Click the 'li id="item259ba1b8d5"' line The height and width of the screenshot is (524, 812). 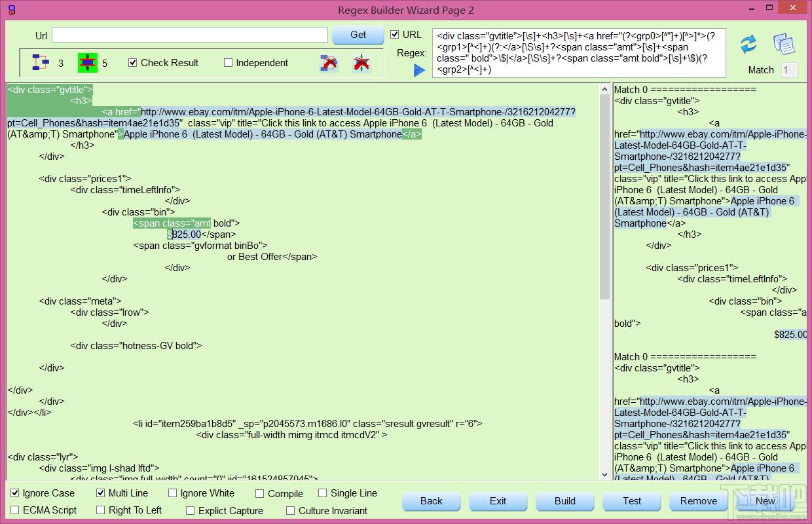tap(308, 423)
